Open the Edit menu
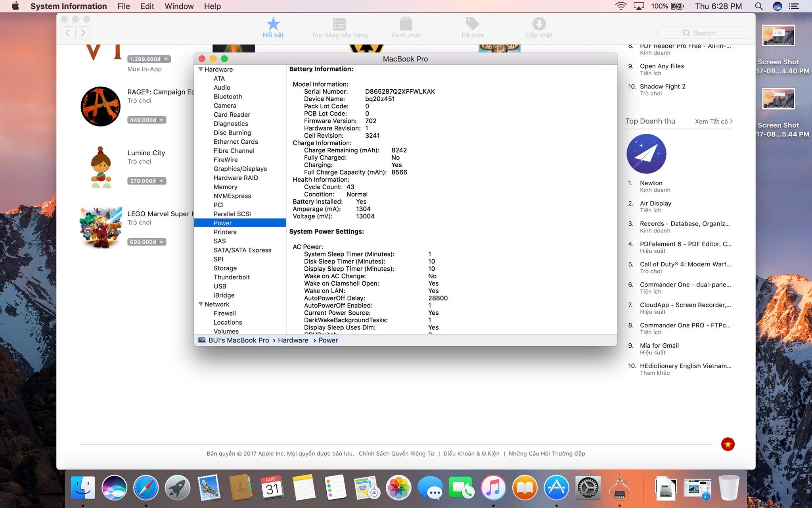812x508 pixels. pyautogui.click(x=147, y=6)
